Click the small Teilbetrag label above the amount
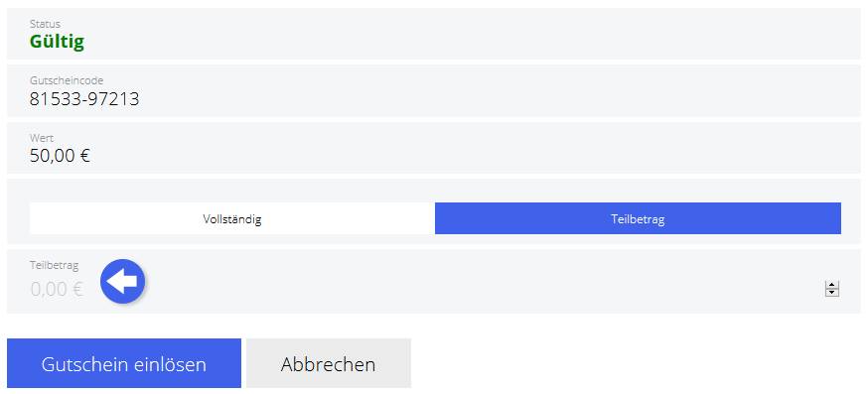The image size is (868, 394). click(x=55, y=265)
